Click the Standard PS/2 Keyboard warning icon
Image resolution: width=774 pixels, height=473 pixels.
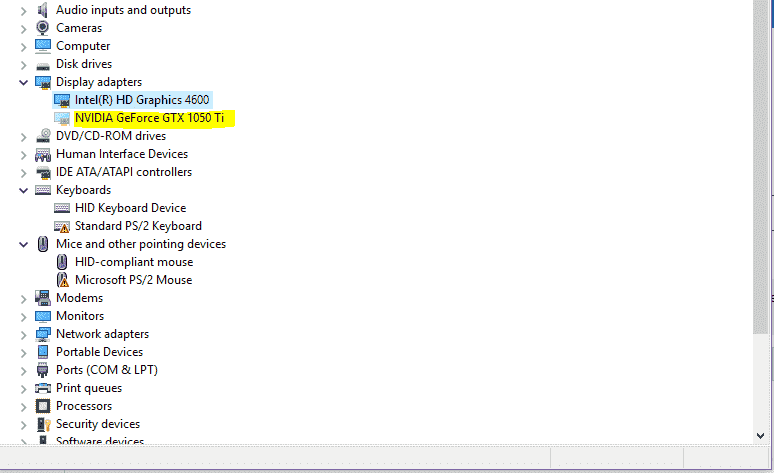[x=62, y=226]
